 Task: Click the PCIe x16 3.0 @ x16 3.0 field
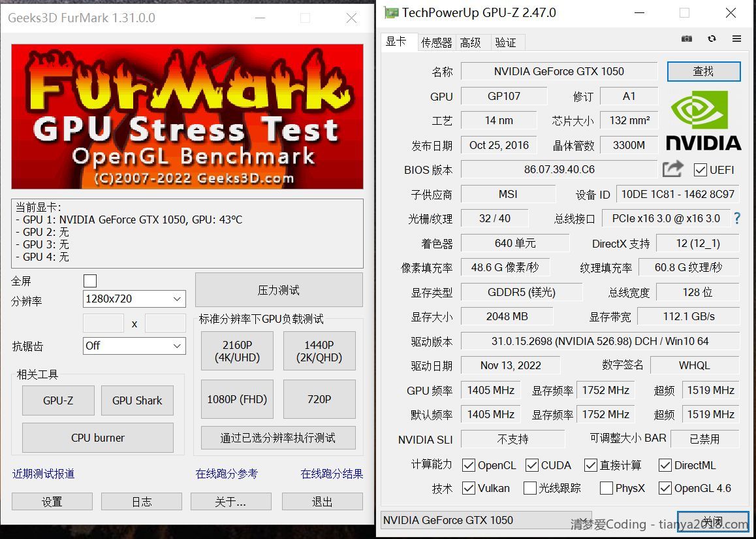pos(666,218)
